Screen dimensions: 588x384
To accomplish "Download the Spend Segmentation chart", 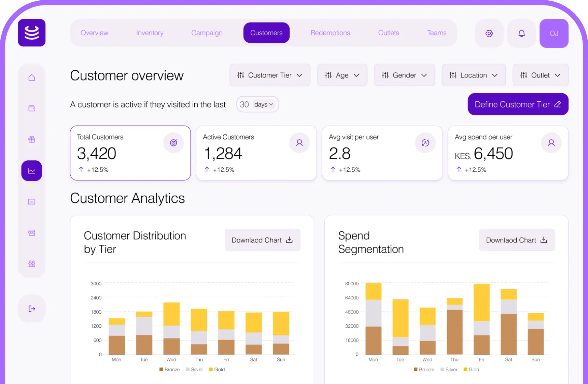I will tap(516, 240).
